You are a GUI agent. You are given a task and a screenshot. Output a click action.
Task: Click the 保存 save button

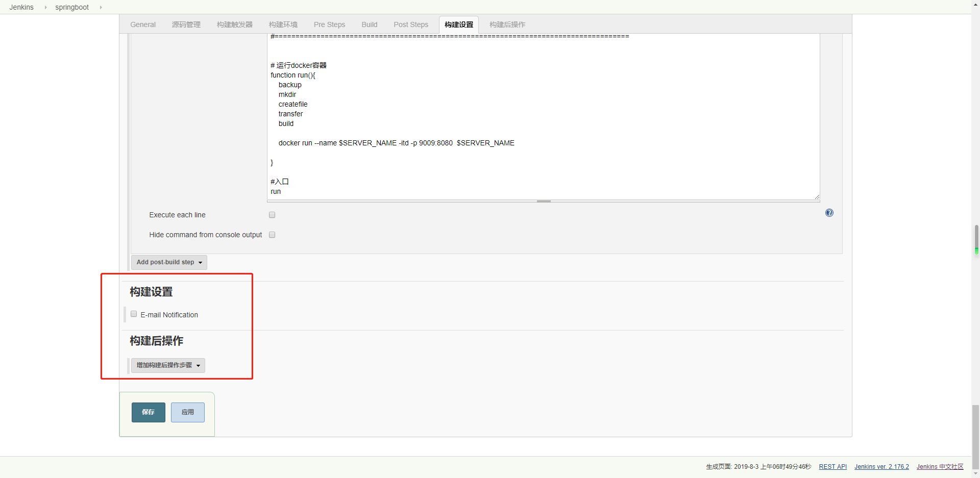[149, 412]
